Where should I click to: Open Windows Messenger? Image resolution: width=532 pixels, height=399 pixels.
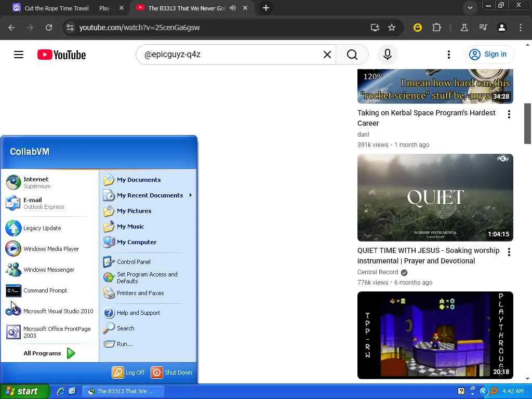click(49, 270)
